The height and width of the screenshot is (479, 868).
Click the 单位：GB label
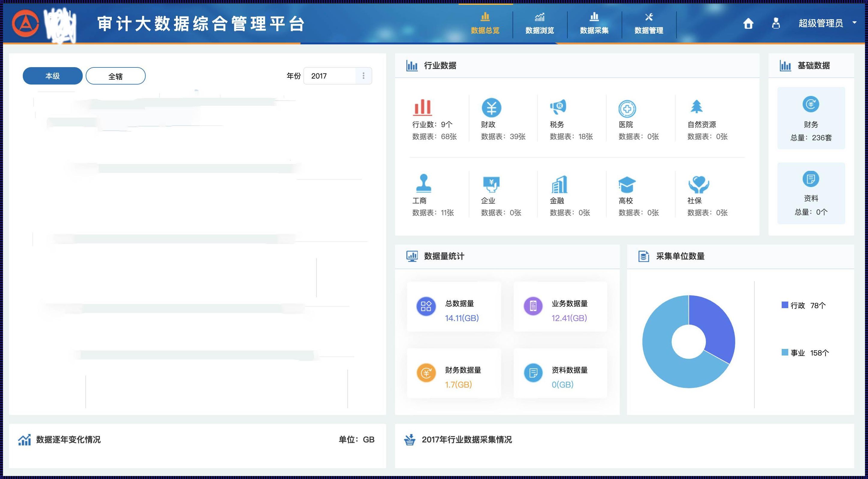(x=356, y=439)
